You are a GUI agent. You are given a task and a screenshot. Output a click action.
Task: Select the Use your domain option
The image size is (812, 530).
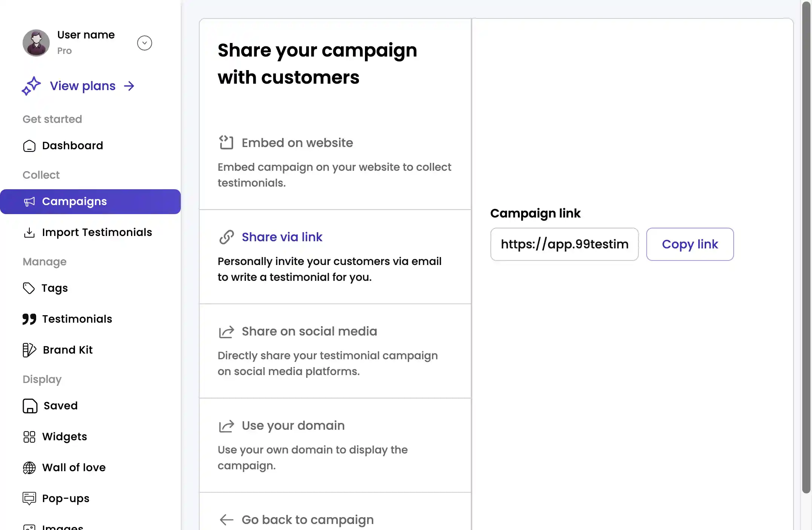[293, 426]
